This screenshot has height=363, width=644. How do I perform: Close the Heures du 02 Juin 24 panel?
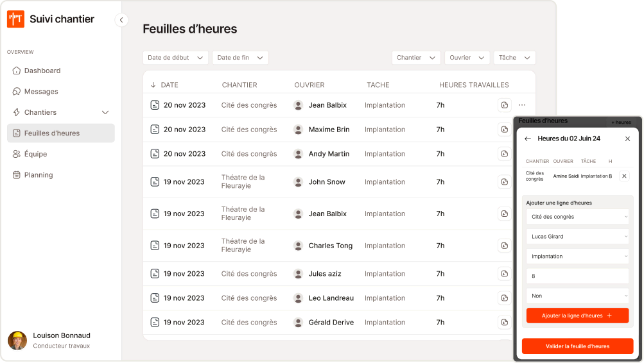(627, 139)
